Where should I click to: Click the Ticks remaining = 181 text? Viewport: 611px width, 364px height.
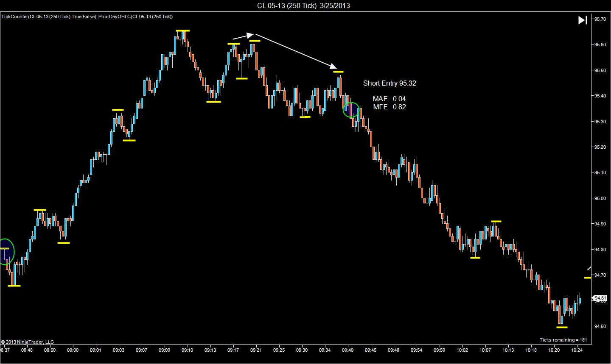563,340
